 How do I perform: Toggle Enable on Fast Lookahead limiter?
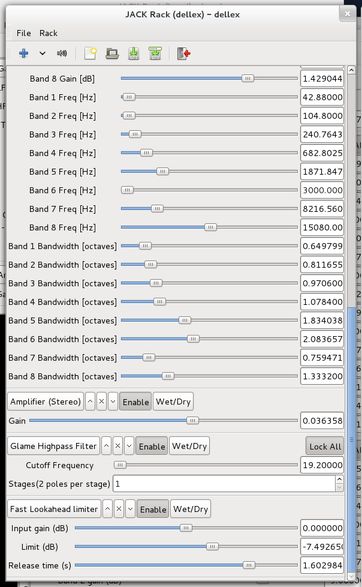tap(153, 509)
